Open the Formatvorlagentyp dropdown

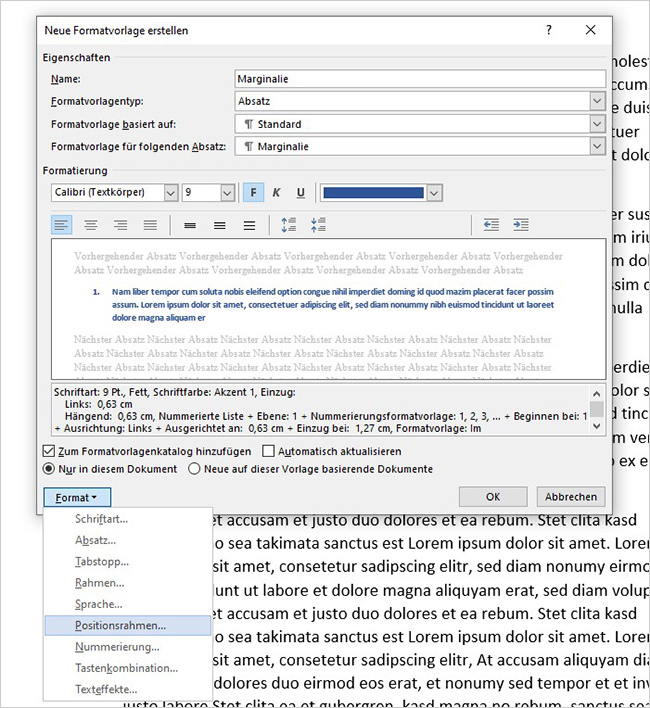coord(597,101)
